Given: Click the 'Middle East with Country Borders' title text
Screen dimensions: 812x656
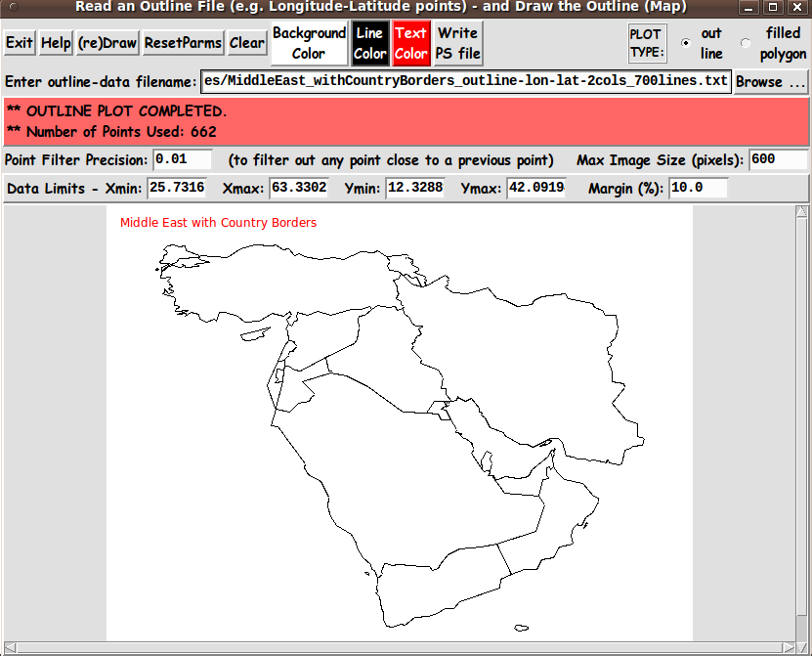Looking at the screenshot, I should point(218,223).
